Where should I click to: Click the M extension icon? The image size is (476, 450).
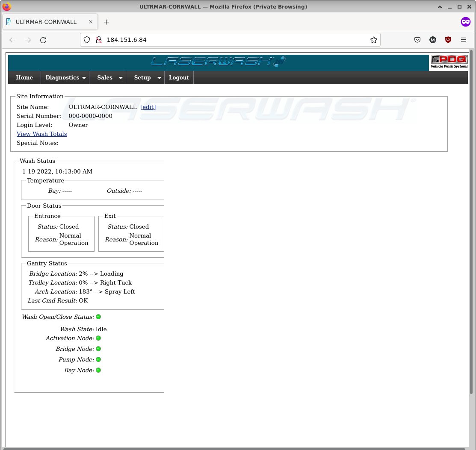point(432,40)
